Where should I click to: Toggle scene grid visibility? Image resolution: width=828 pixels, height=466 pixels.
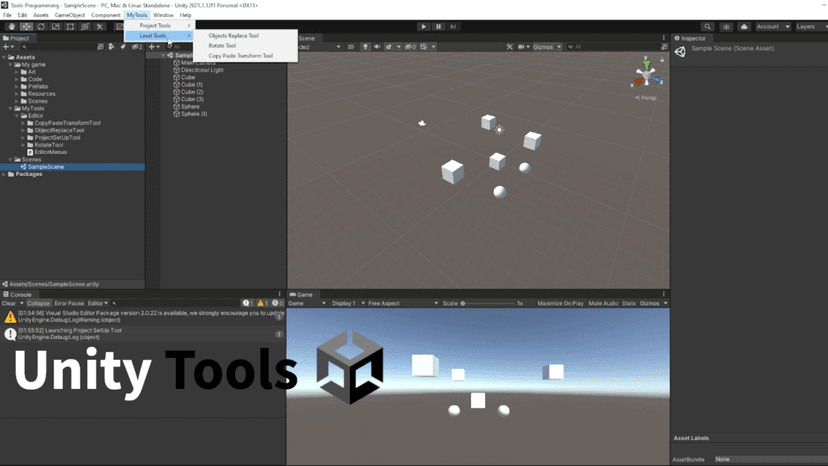click(x=424, y=46)
